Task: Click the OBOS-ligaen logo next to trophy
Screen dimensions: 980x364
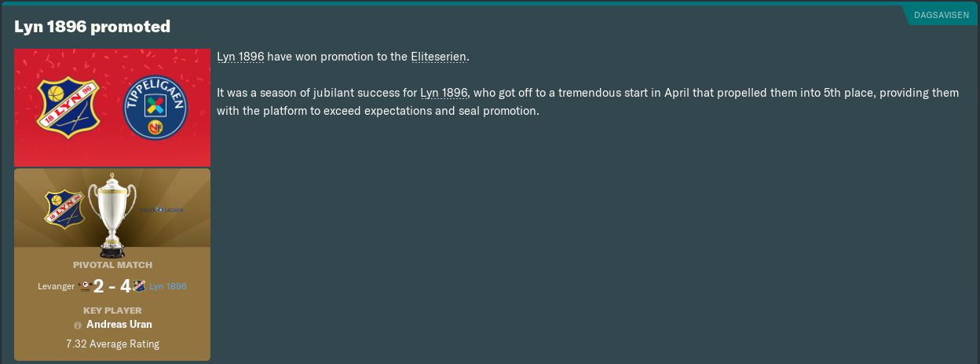Action: tap(162, 210)
